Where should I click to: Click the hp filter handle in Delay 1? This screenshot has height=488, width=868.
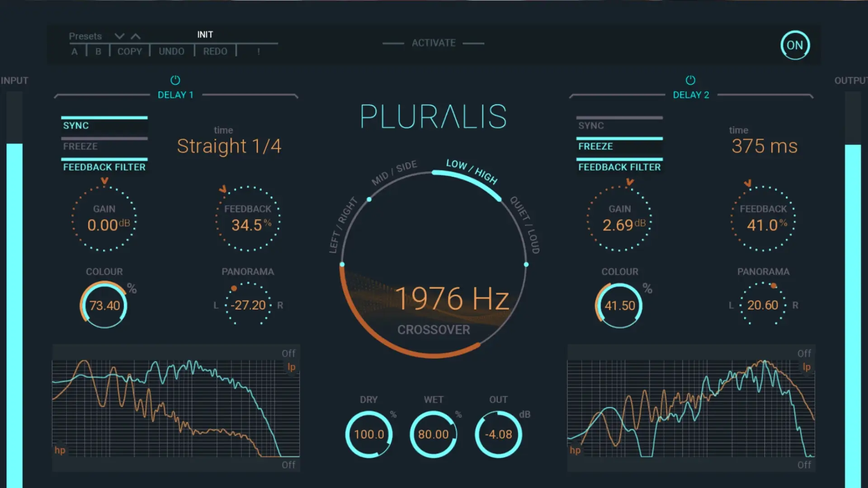(60, 450)
